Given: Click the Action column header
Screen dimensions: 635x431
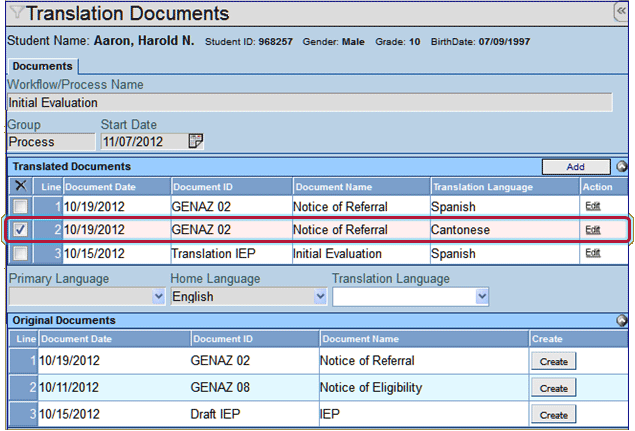Looking at the screenshot, I should click(x=604, y=187).
